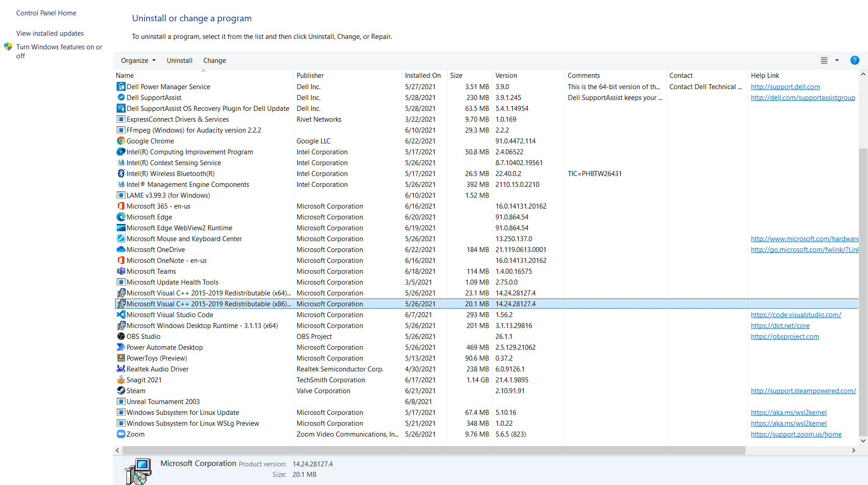Select Unreal Tournament 2003 in the list
Image resolution: width=868 pixels, height=485 pixels.
coord(486,401)
